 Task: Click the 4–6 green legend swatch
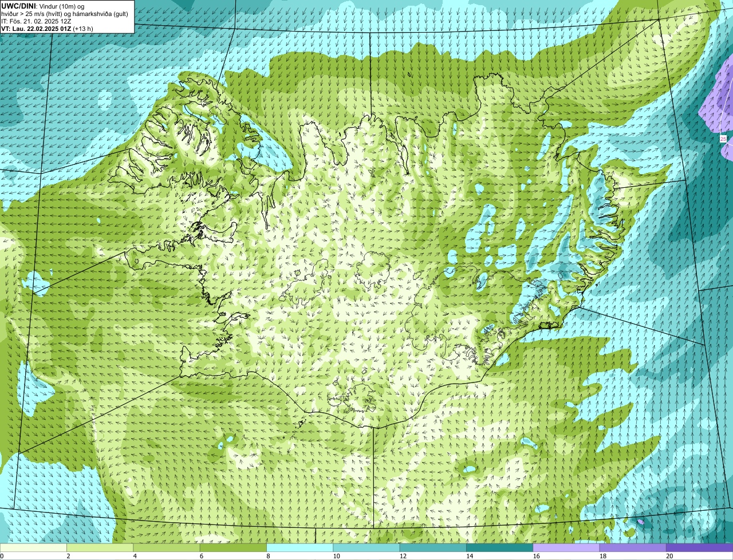(167, 547)
